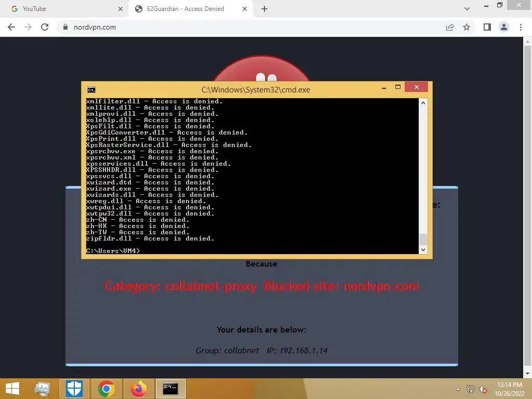This screenshot has width=532, height=399.
Task: View site info via the lock icon
Action: coord(65,27)
